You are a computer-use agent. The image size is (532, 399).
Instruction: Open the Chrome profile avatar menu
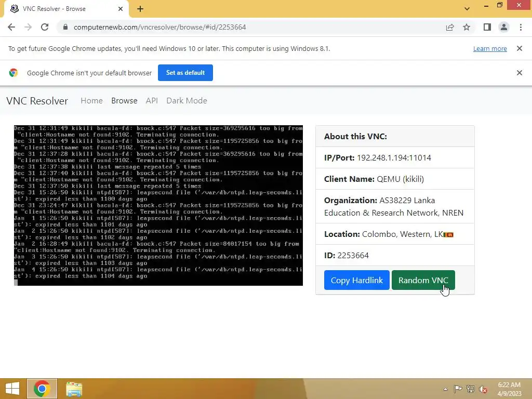tap(504, 27)
